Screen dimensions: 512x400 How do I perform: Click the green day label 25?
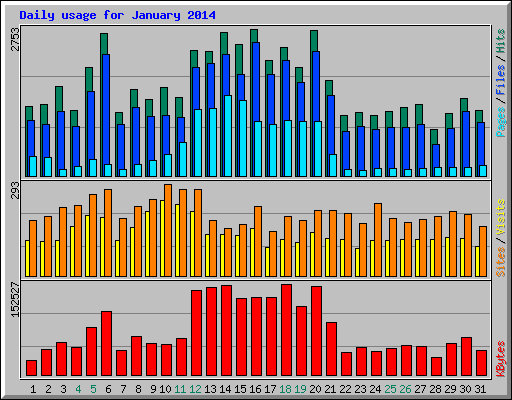[390, 389]
